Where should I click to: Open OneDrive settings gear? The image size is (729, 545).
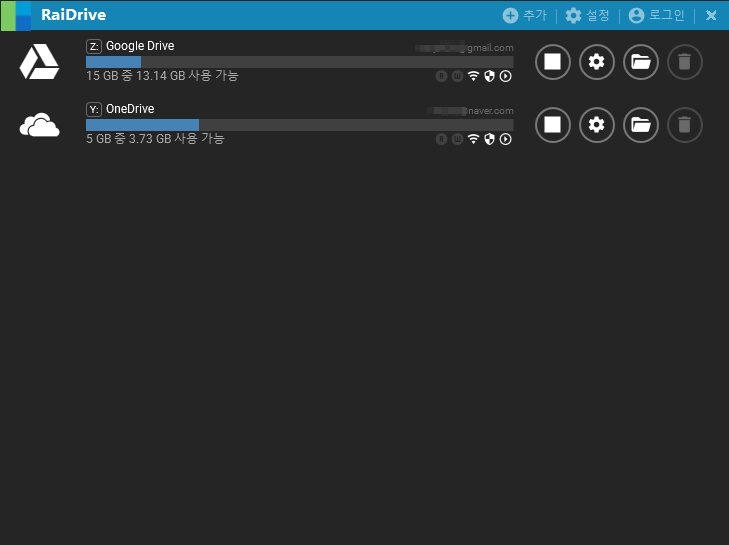pos(596,125)
